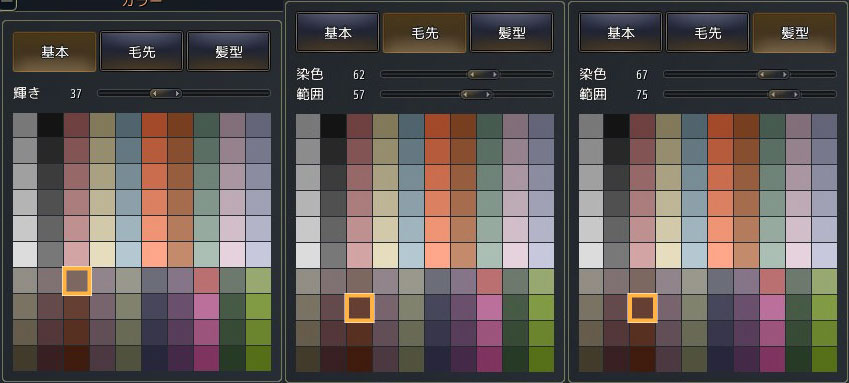
Task: Pick bottom-row magenta swatch in 染色 67 panel
Action: click(x=772, y=359)
